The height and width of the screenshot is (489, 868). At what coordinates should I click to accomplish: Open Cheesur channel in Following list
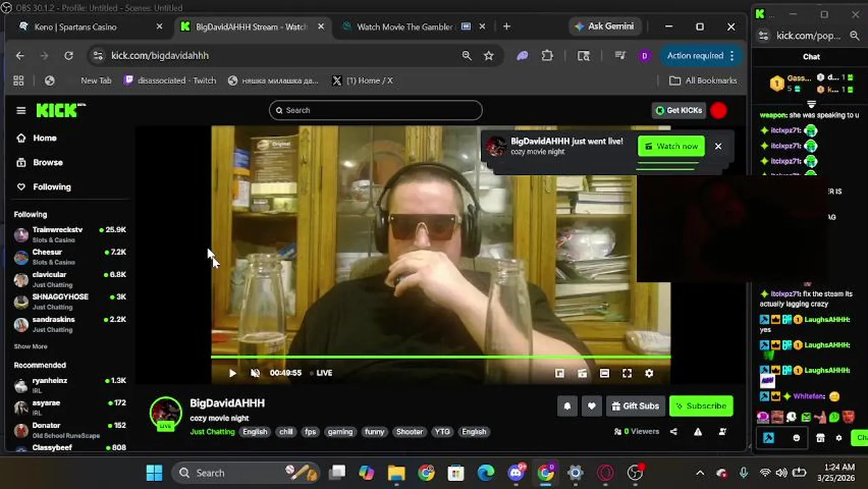(x=70, y=257)
